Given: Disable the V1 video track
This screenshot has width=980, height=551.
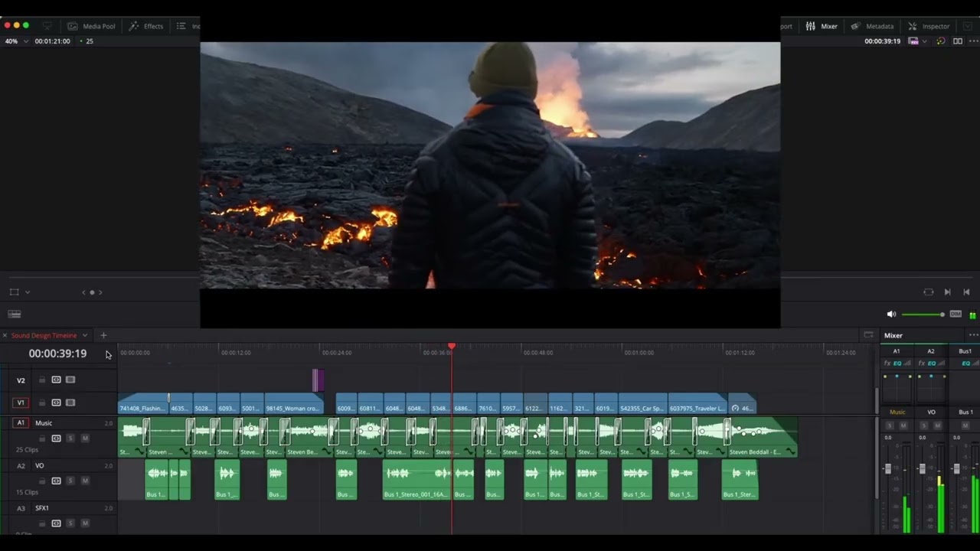Looking at the screenshot, I should point(70,403).
